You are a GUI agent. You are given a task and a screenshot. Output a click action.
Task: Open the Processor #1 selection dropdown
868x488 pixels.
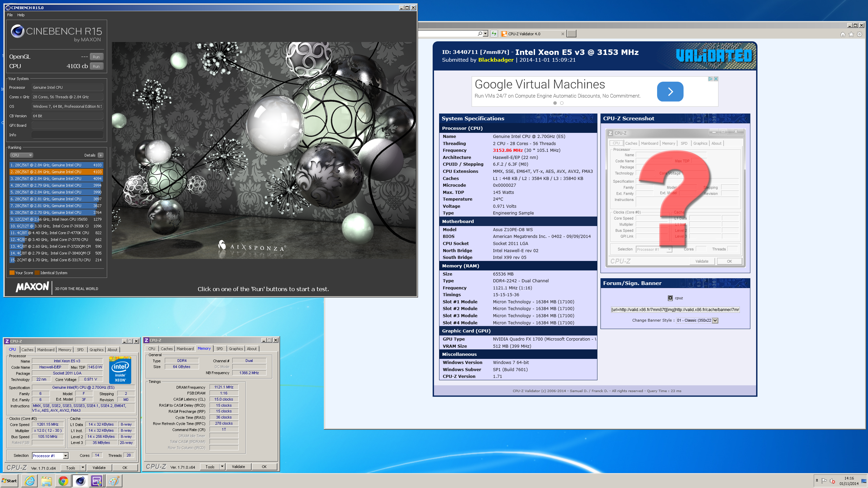50,456
